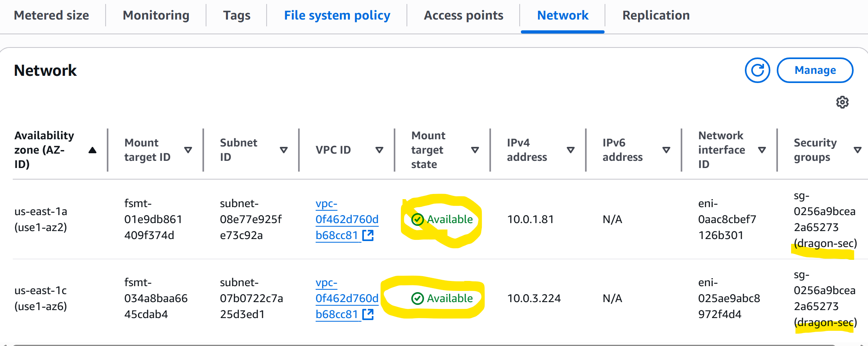Screen dimensions: 868x346
Task: Click external link icon for us-east-1a VPC
Action: click(x=368, y=235)
